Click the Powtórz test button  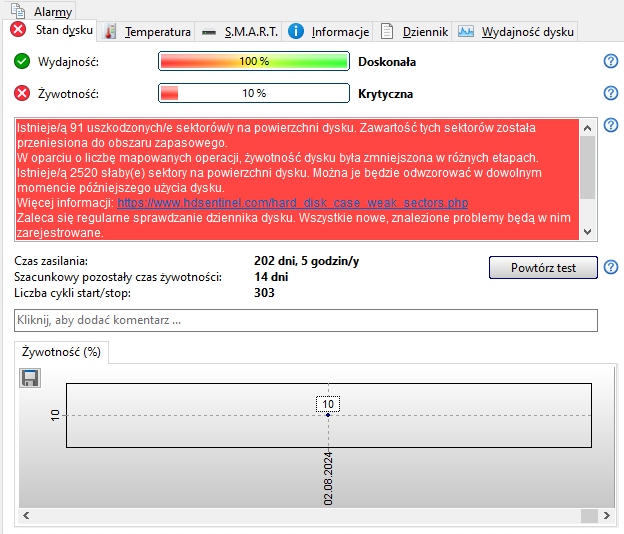(543, 267)
